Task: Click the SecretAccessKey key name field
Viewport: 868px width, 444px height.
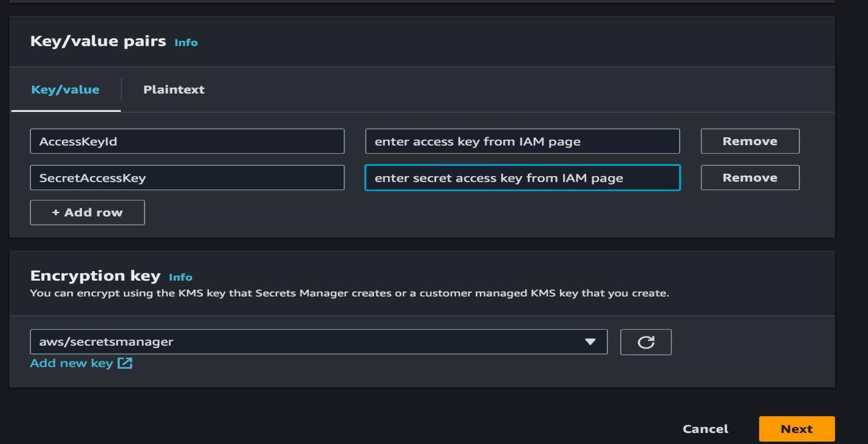Action: pyautogui.click(x=188, y=177)
